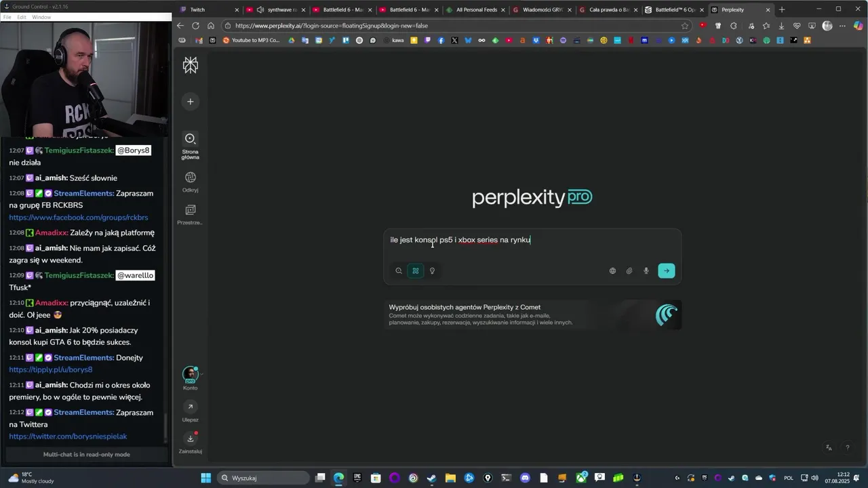Open the facebook.com/groups/rckbrs chat link
Image resolution: width=868 pixels, height=488 pixels.
click(79, 218)
